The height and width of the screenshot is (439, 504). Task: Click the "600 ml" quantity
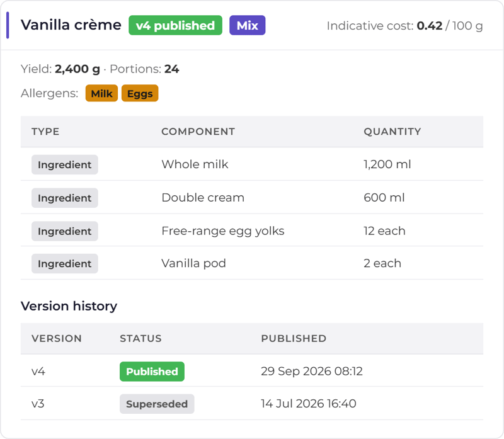(384, 198)
